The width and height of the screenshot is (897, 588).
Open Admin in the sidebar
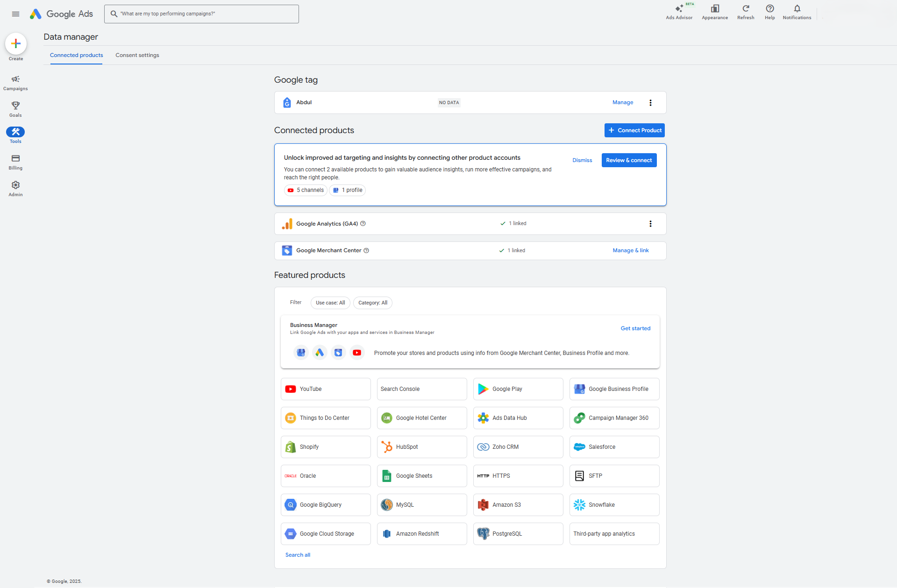pyautogui.click(x=15, y=189)
